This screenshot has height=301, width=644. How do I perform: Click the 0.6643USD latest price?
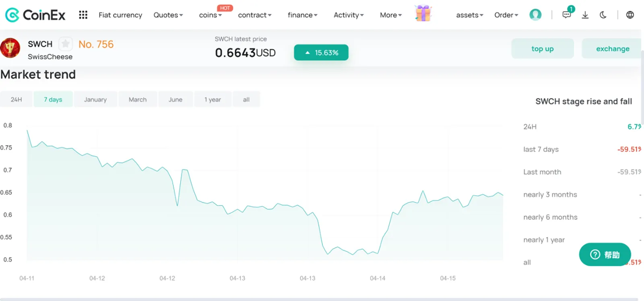(245, 53)
